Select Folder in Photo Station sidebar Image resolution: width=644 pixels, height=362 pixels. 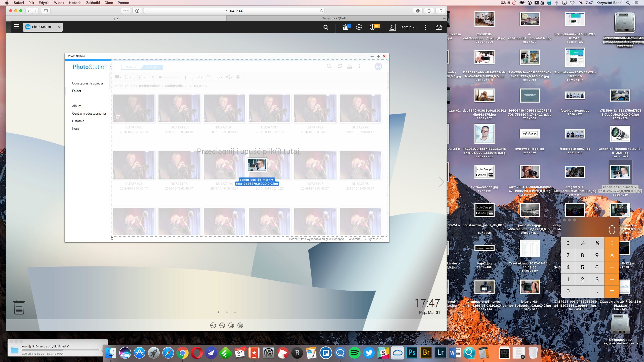[76, 91]
